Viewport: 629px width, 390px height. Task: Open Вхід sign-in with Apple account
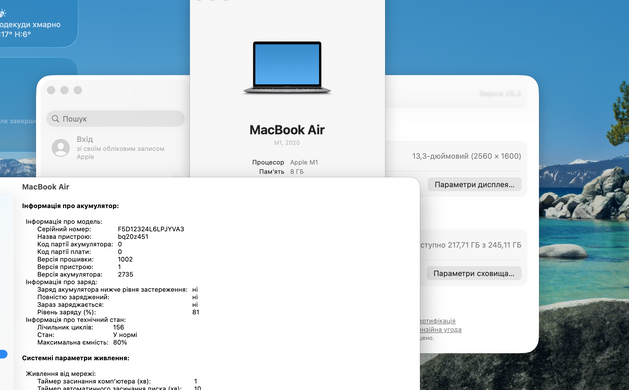[116, 148]
